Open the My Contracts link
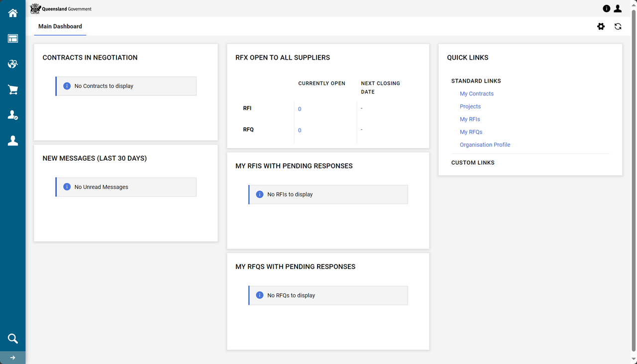The image size is (637, 364). click(x=477, y=93)
